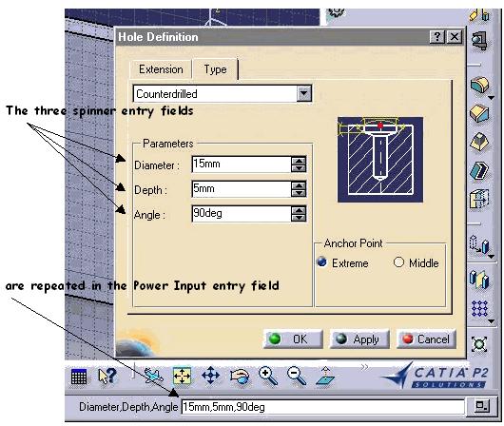This screenshot has width=504, height=426.
Task: Expand the fillet tool flyout arrow
Action: pos(491,97)
